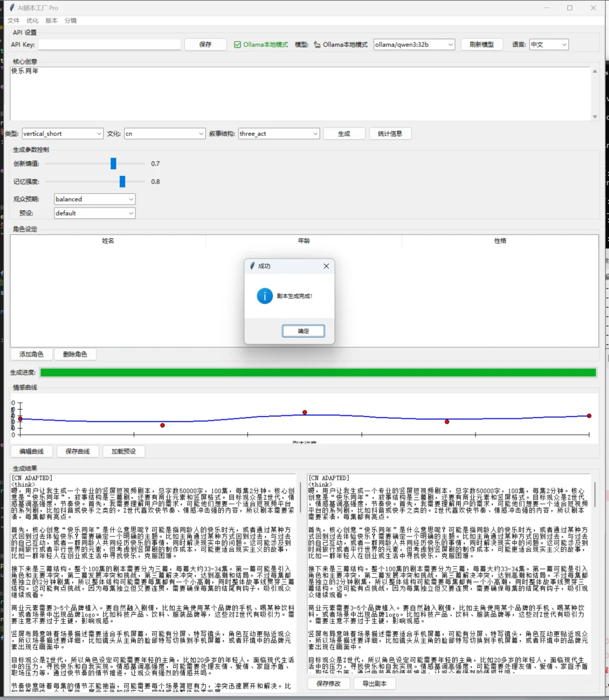This screenshot has height=700, width=609.
Task: Select the lowest red point on emotion curve
Action: [162, 426]
